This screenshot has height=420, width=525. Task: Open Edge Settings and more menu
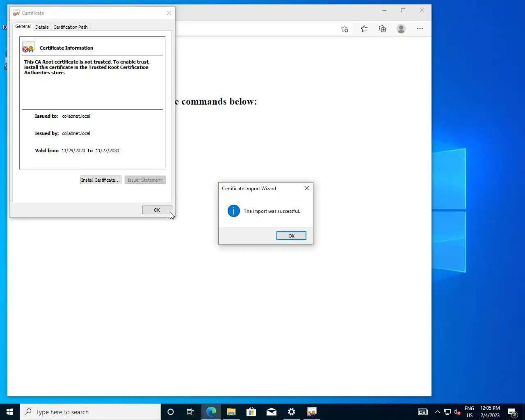click(420, 29)
